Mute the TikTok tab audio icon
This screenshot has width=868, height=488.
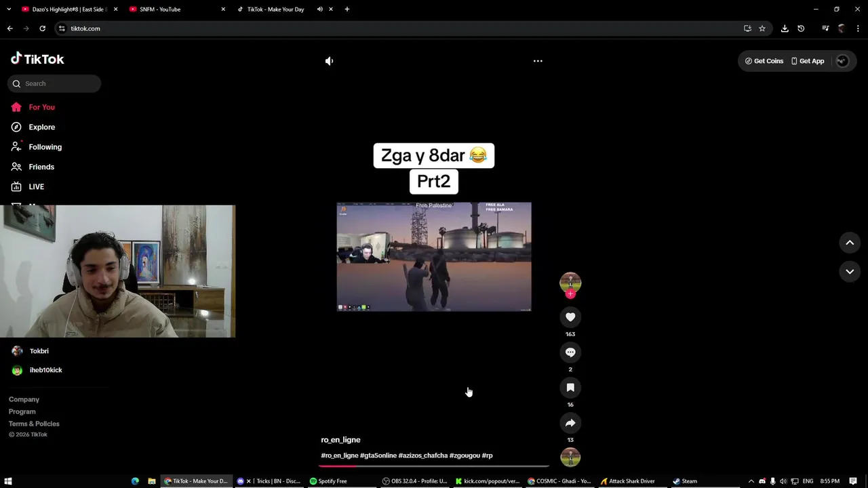pos(319,9)
